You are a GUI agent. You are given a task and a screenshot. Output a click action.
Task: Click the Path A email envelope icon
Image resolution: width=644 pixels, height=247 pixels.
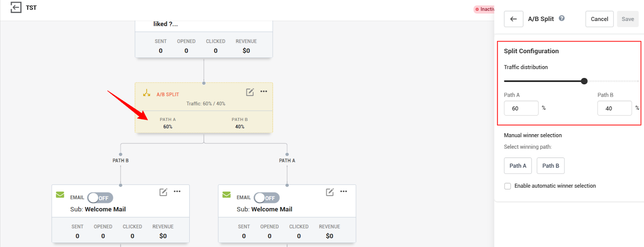(227, 195)
